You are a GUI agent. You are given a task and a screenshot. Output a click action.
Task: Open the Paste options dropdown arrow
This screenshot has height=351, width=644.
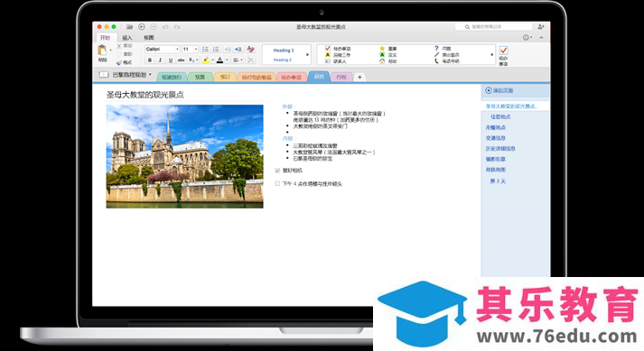click(110, 51)
